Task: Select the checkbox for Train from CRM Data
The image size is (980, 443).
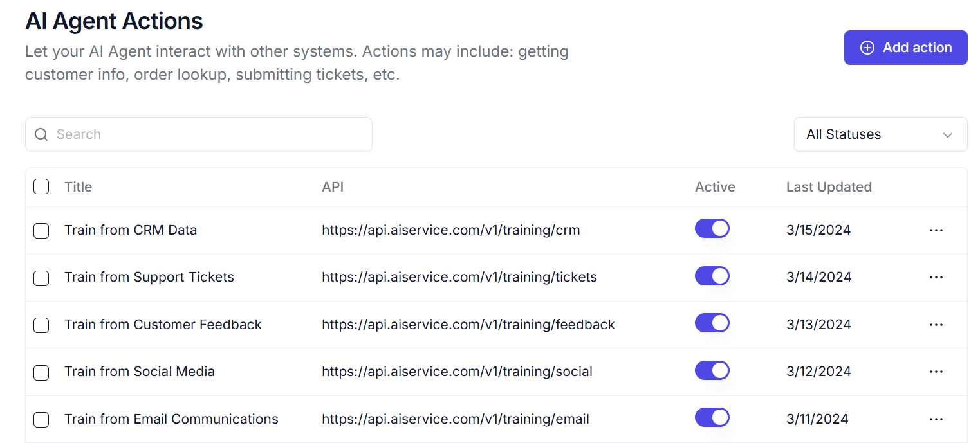Action: [41, 230]
